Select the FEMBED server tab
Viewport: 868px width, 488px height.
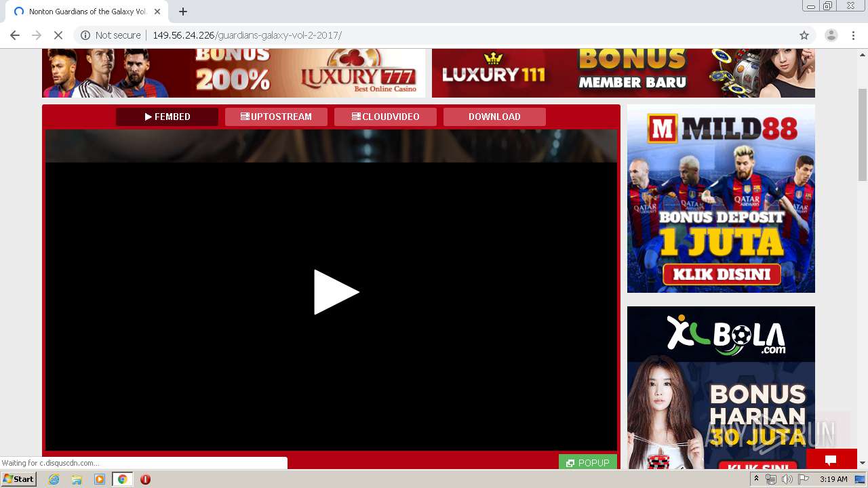pos(167,117)
